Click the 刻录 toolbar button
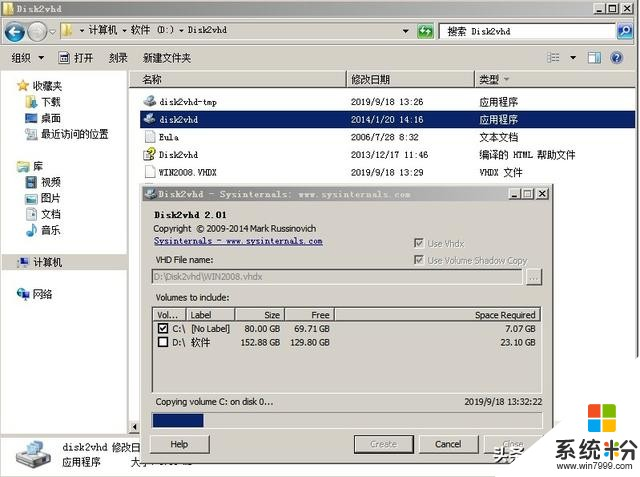Viewport: 640px width, 477px height. [118, 58]
